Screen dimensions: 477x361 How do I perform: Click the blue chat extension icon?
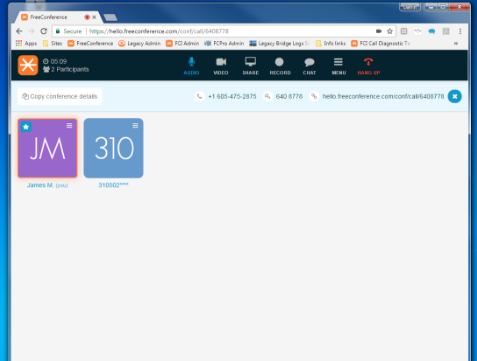coord(432,31)
